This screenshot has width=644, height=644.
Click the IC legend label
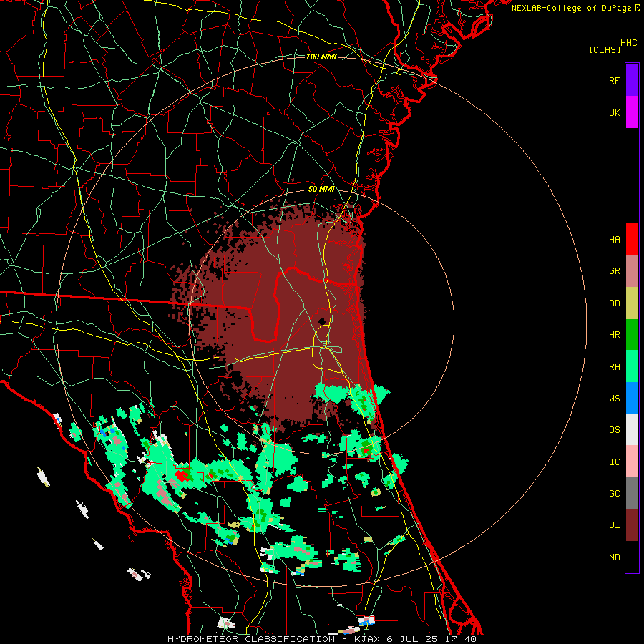click(614, 462)
